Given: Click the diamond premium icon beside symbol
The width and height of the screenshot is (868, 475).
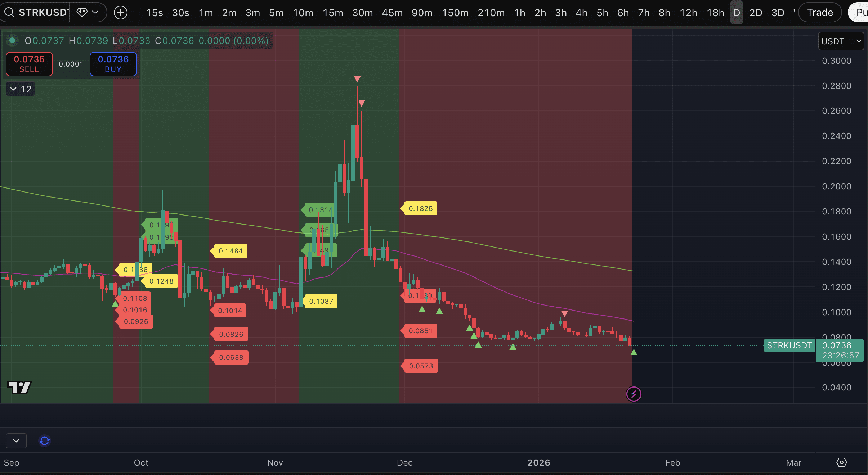Looking at the screenshot, I should (82, 13).
